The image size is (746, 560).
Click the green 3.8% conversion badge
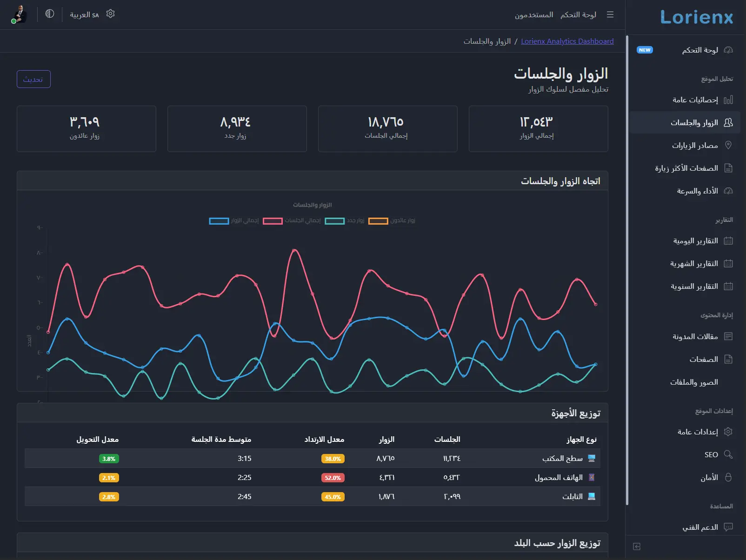click(109, 459)
